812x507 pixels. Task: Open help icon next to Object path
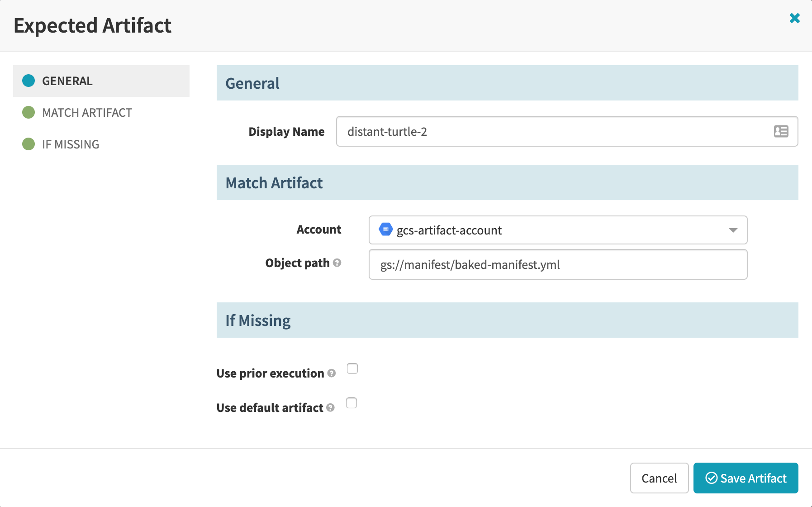pos(337,263)
